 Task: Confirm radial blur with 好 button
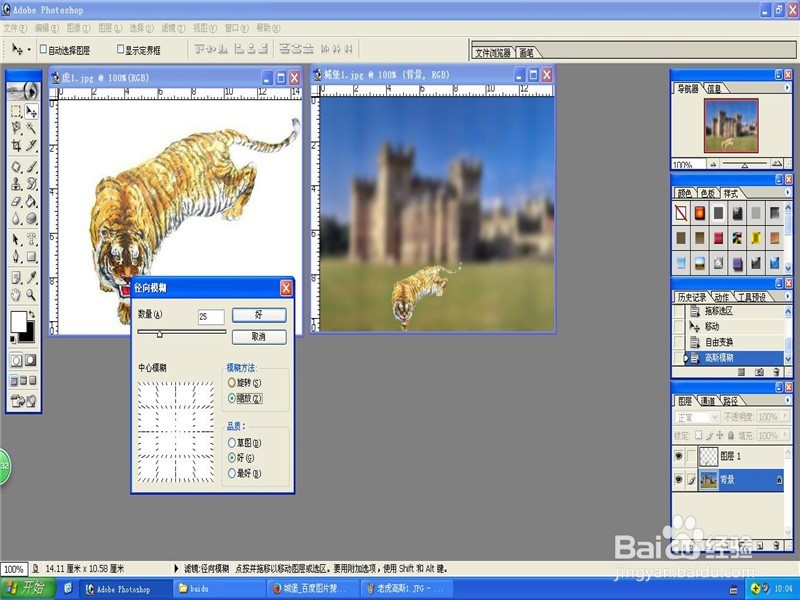(x=259, y=315)
